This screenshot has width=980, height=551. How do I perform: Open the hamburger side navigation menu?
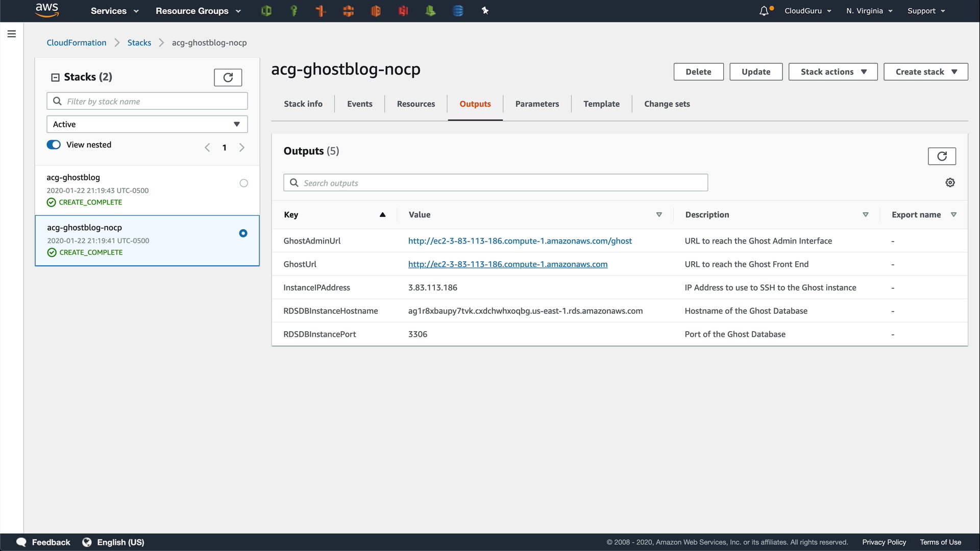[12, 34]
